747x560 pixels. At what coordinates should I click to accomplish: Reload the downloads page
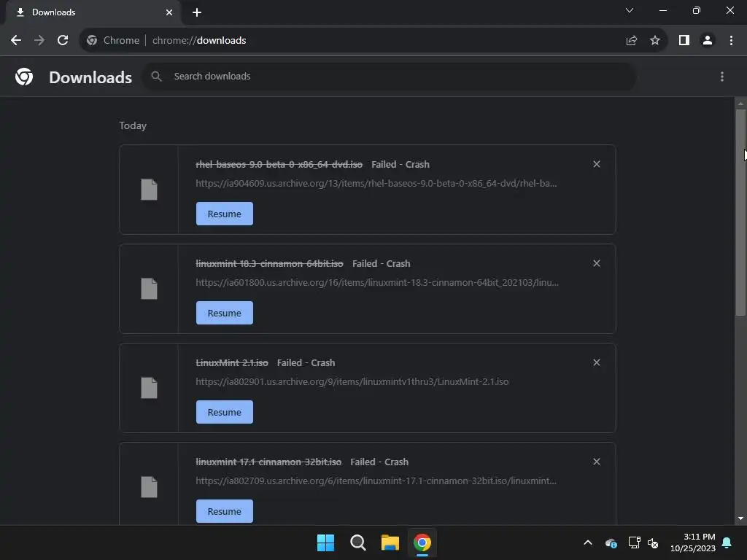point(63,41)
